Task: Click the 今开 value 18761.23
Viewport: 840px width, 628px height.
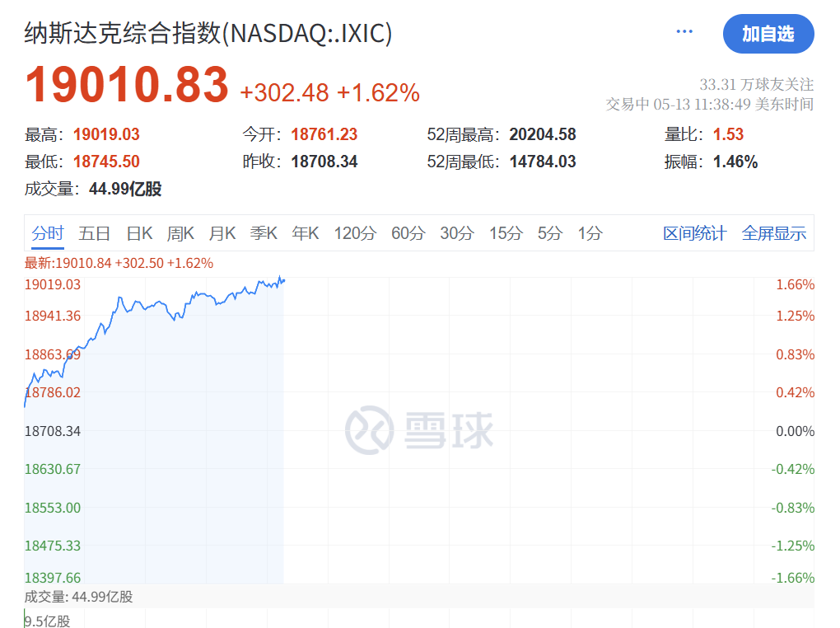Action: (324, 134)
